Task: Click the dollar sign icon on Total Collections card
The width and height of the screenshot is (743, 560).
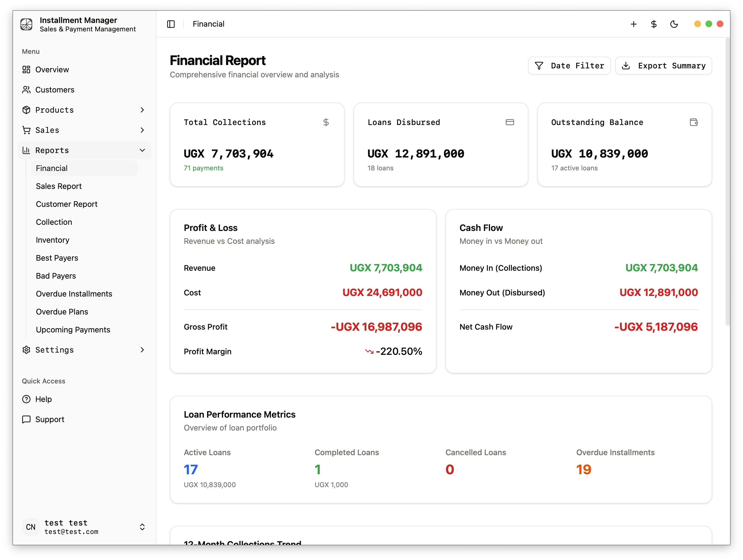Action: (x=326, y=122)
